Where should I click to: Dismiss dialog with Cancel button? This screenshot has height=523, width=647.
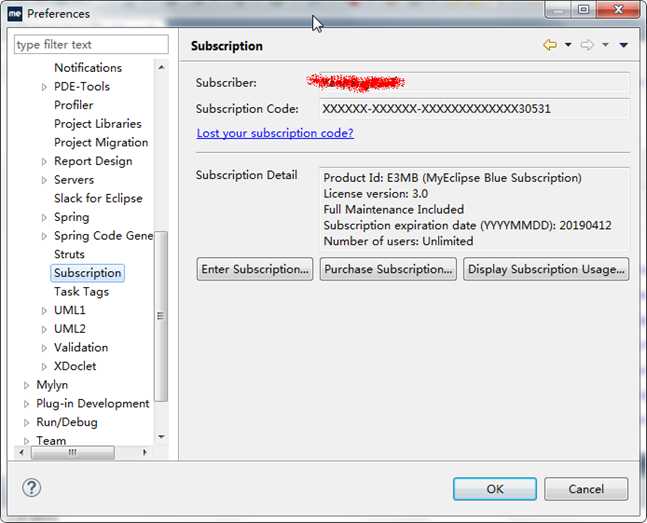586,489
